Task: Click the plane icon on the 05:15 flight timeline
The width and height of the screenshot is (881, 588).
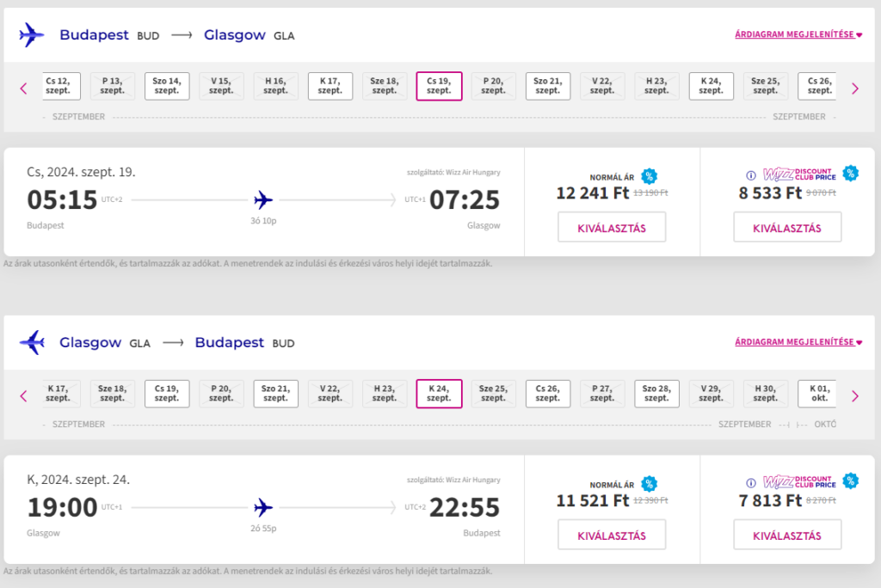Action: (x=263, y=200)
